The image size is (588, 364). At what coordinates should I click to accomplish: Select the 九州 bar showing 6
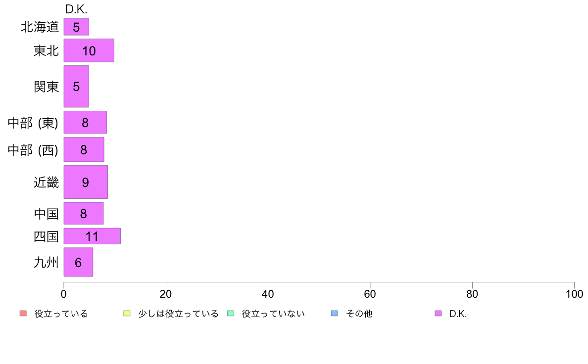click(78, 262)
